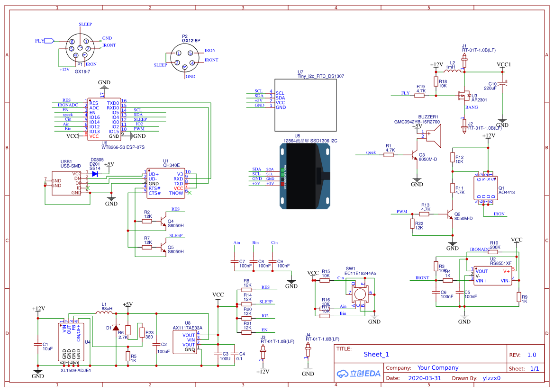The height and width of the screenshot is (392, 554).
Task: Click the date value 2020-03-31
Action: point(425,378)
